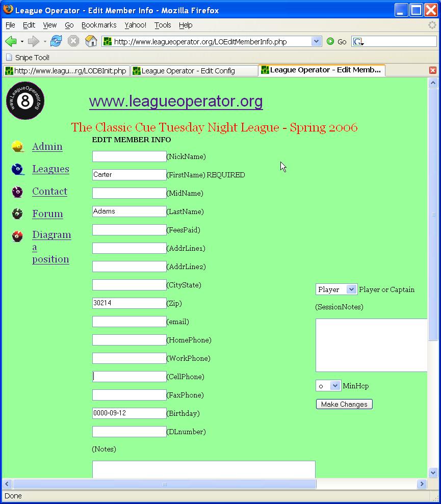The width and height of the screenshot is (441, 504).
Task: Click the Make Changes button
Action: point(344,404)
